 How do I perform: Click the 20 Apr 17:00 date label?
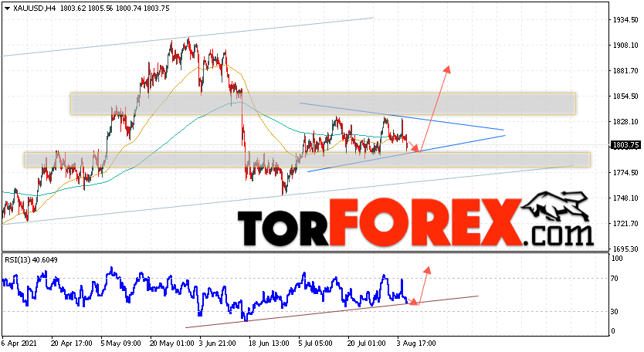(x=71, y=344)
